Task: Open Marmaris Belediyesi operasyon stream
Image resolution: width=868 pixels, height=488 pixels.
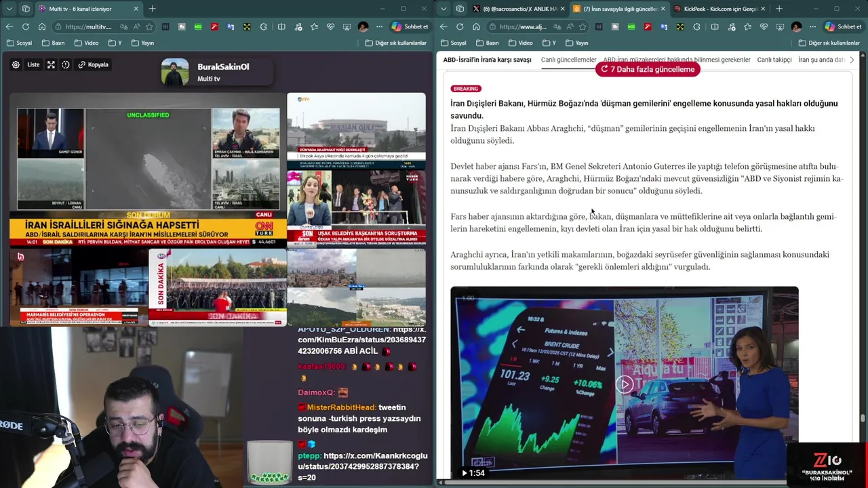Action: 79,287
